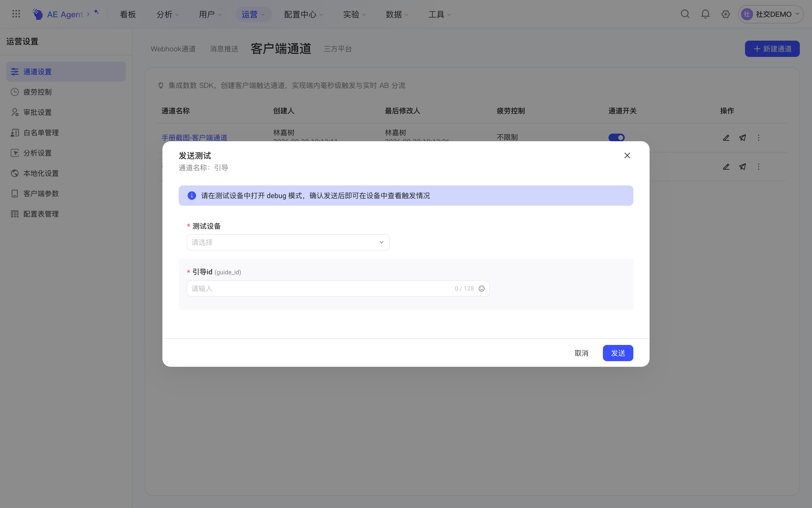Click the 新建通道 button
The image size is (812, 508).
tap(772, 49)
